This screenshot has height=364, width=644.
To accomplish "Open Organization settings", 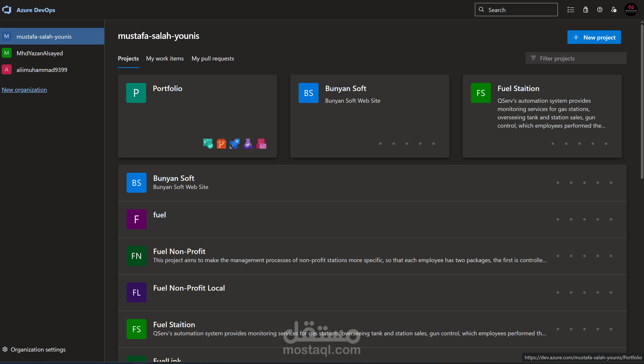I will [x=34, y=349].
